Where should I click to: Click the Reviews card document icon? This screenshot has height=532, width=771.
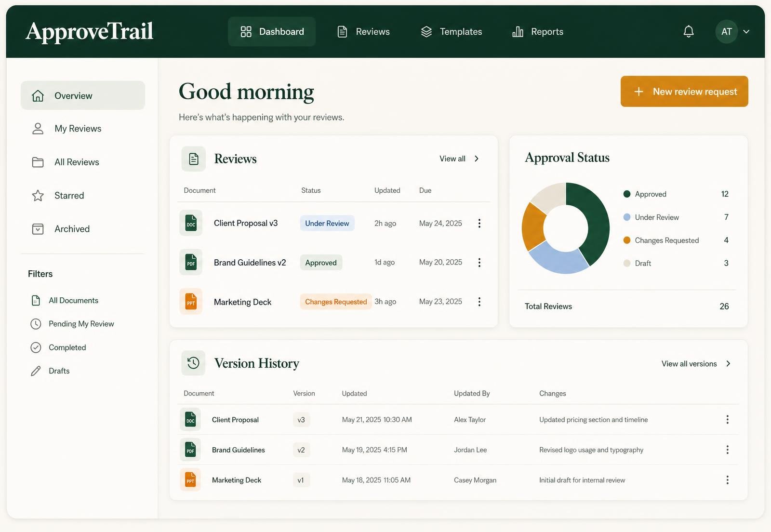[x=194, y=159]
